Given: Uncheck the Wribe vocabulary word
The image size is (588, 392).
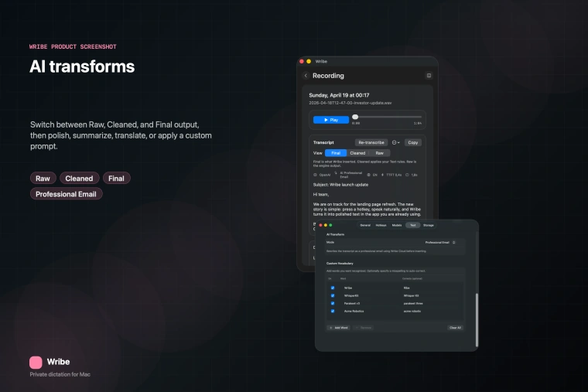Looking at the screenshot, I should 333,288.
